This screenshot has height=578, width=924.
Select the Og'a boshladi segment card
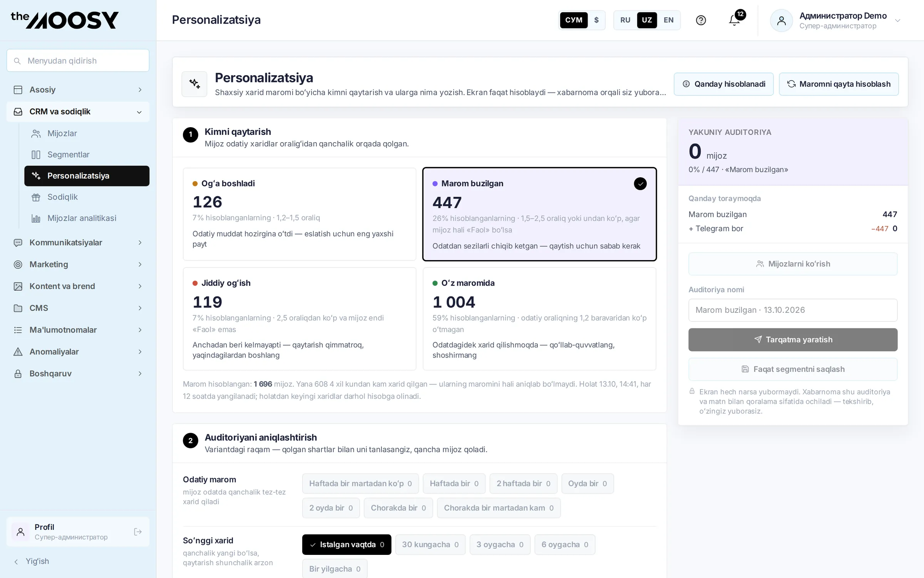[x=300, y=214]
